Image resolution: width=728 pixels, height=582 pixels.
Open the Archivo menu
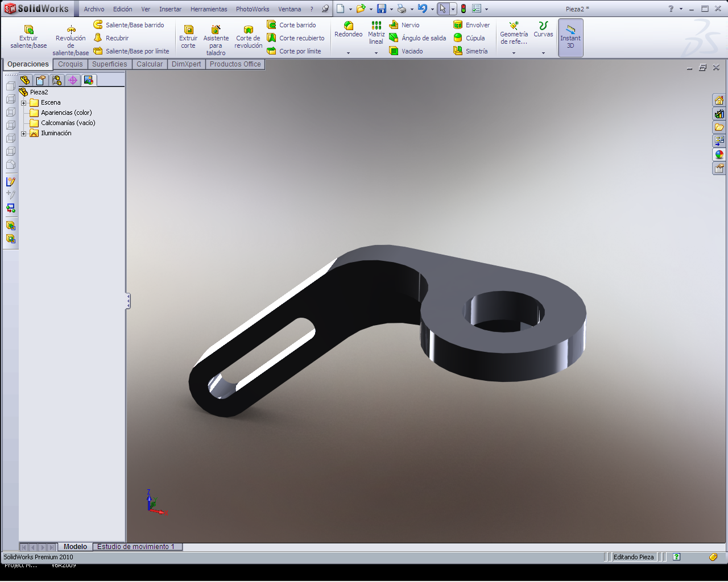[x=94, y=9]
